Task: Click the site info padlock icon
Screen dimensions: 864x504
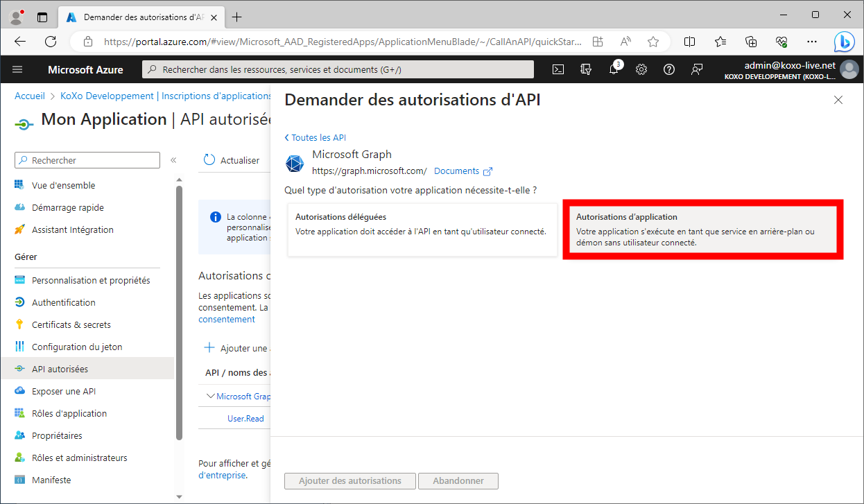Action: 87,42
